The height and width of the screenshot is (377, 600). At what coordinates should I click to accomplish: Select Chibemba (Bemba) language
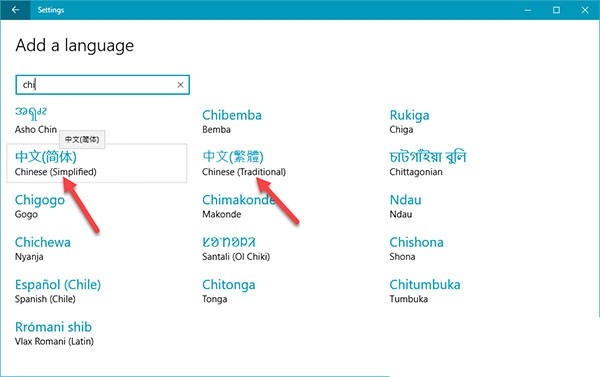(x=232, y=121)
